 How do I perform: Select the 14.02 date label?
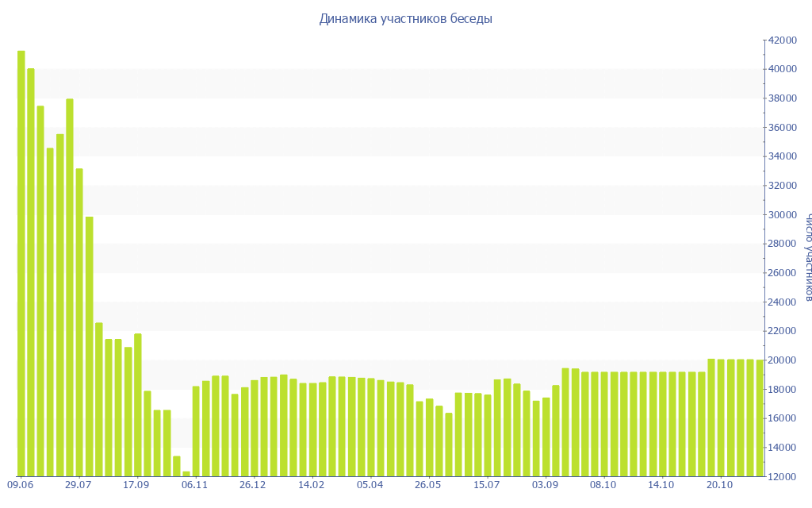312,484
